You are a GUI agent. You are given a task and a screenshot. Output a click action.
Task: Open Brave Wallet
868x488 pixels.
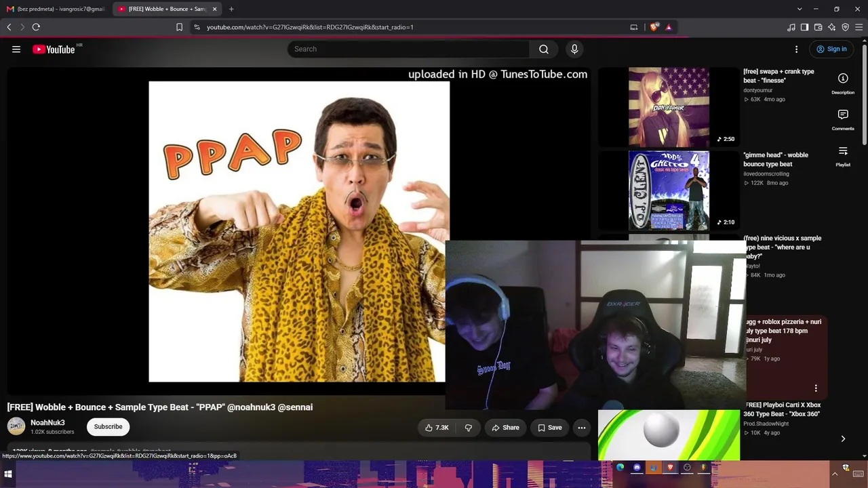(x=818, y=27)
